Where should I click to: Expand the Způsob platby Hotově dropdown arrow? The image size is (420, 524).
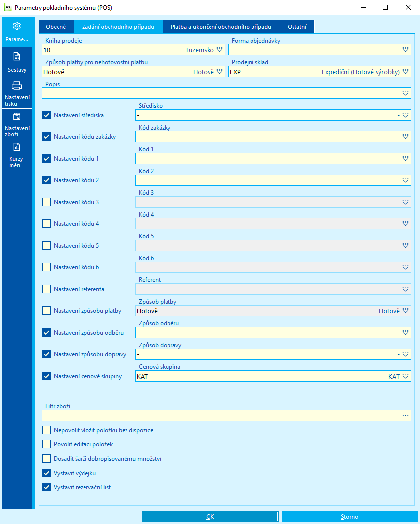point(405,311)
